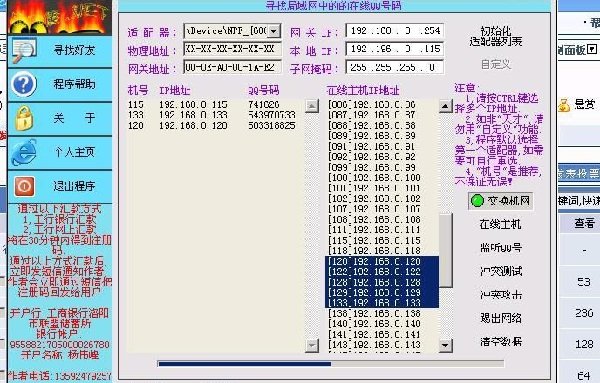The width and height of the screenshot is (600, 383).
Task: Click down arrow of online host list scrollbar
Action: 445,346
